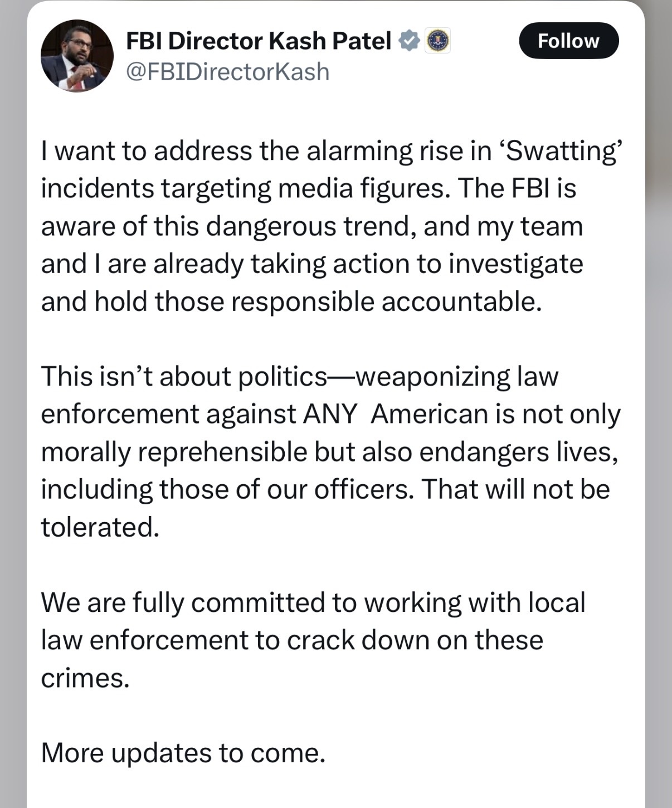Viewport: 672px width, 808px height.
Task: Open the @FBIDirectorKash handle link
Action: (228, 72)
